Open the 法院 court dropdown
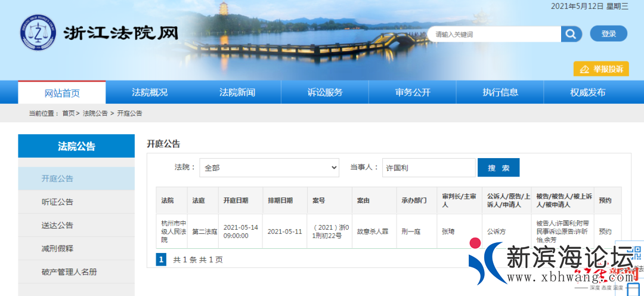644x296 pixels. (269, 168)
